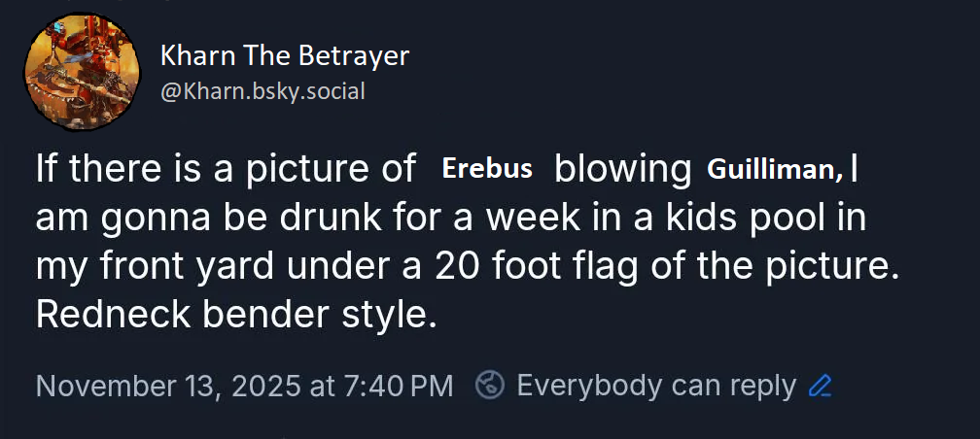Click the 7:40 PM time in timestamp

398,386
